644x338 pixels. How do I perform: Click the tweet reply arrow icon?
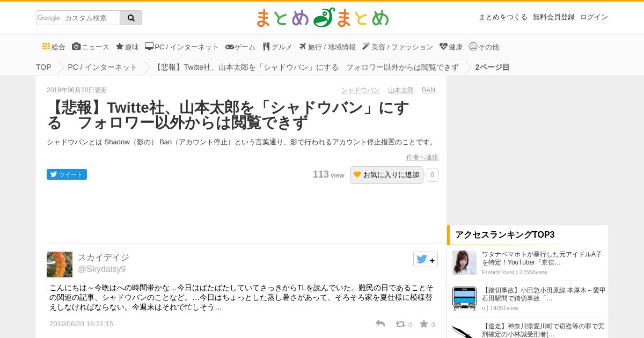(x=380, y=324)
